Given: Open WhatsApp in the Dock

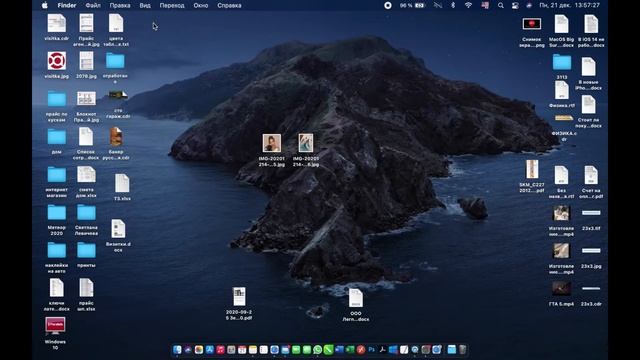Looking at the screenshot, I should pyautogui.click(x=318, y=350).
